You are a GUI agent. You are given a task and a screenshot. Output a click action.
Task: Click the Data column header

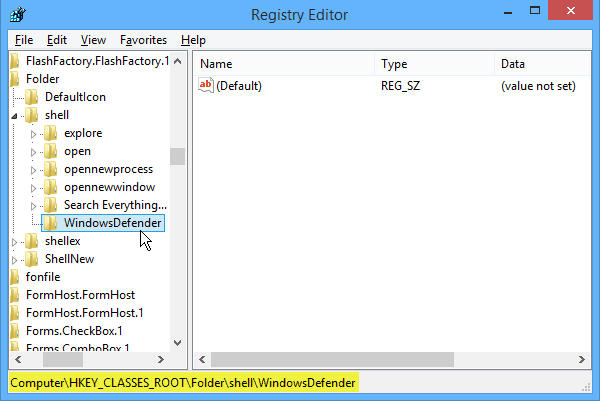click(x=543, y=64)
